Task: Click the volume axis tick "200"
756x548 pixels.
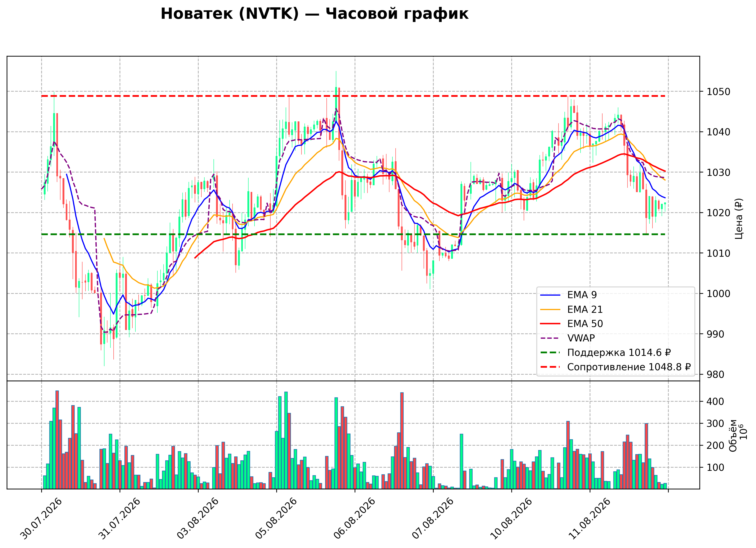Action: click(715, 445)
